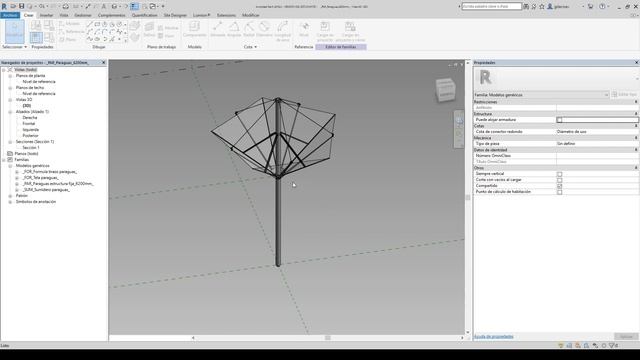Switch to the Gestionar ribbon tab
The image size is (640, 360).
tap(83, 15)
